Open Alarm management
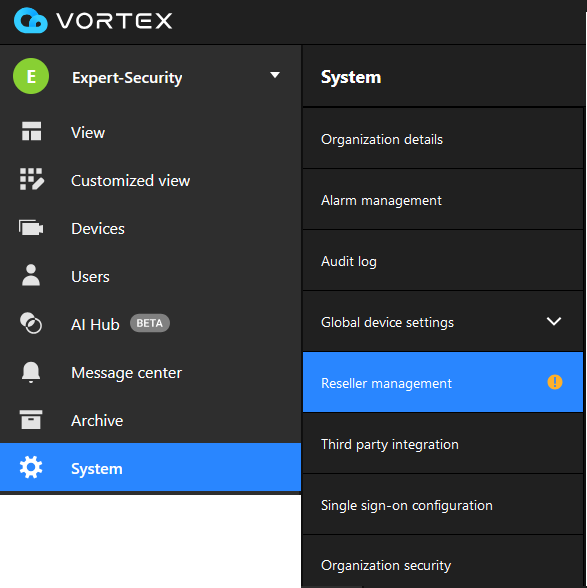587x588 pixels. (x=443, y=200)
